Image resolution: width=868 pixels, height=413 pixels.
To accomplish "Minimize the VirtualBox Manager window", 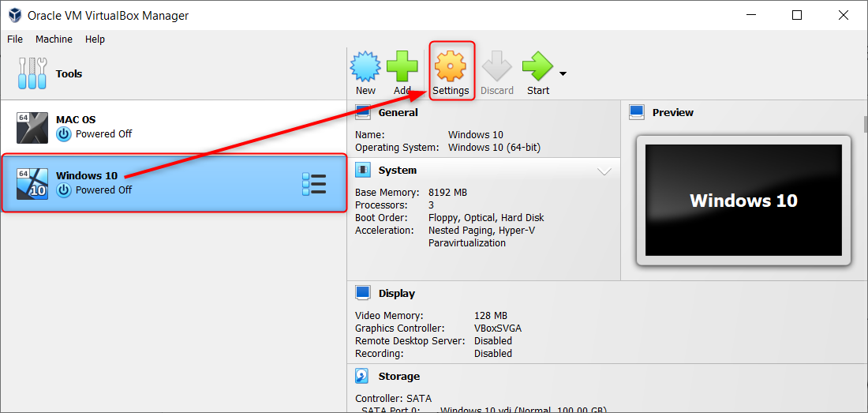I will (x=750, y=16).
